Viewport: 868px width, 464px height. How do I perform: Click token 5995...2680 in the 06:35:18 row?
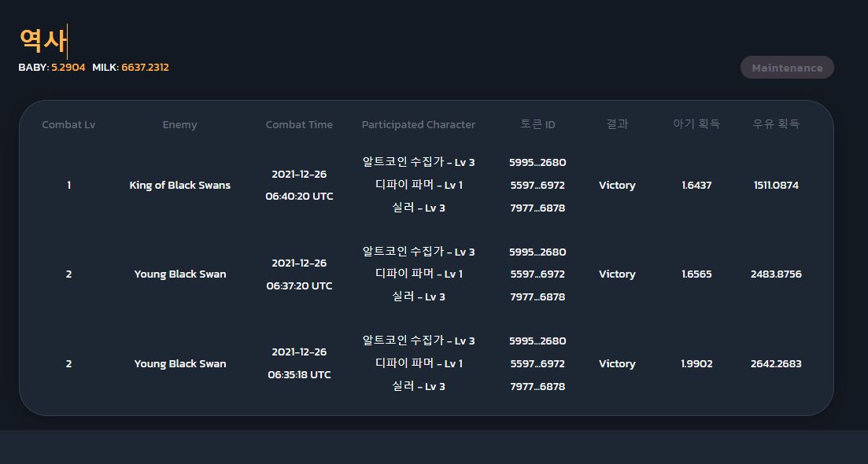tap(537, 341)
